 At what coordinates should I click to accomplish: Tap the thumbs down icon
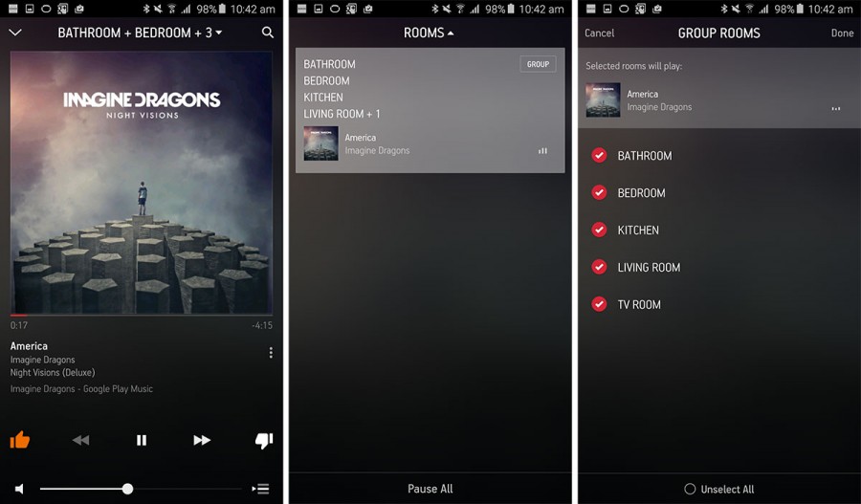coord(264,440)
